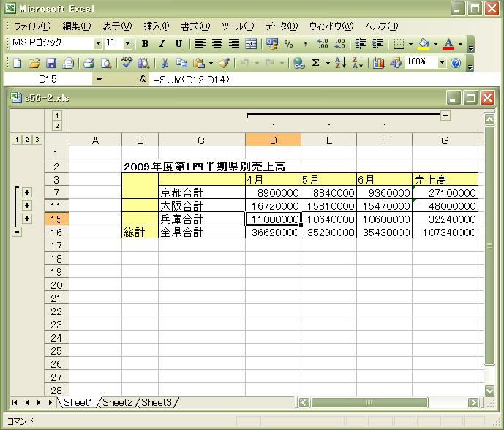Create a new workbook
The width and height of the screenshot is (504, 430).
click(17, 63)
